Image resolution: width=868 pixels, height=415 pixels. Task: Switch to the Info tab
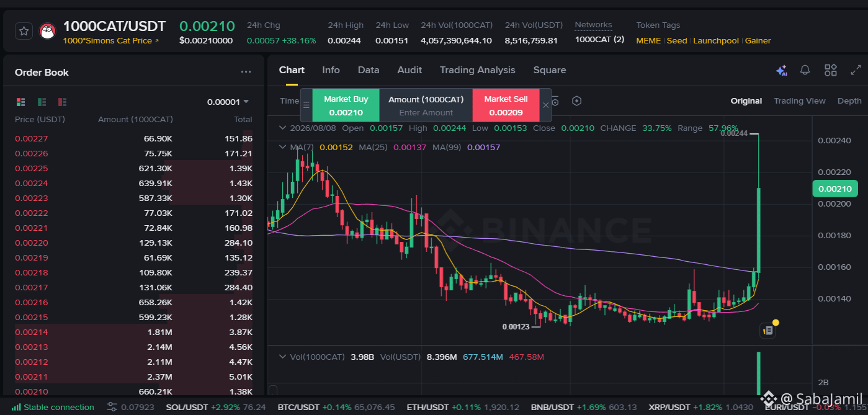(x=331, y=70)
